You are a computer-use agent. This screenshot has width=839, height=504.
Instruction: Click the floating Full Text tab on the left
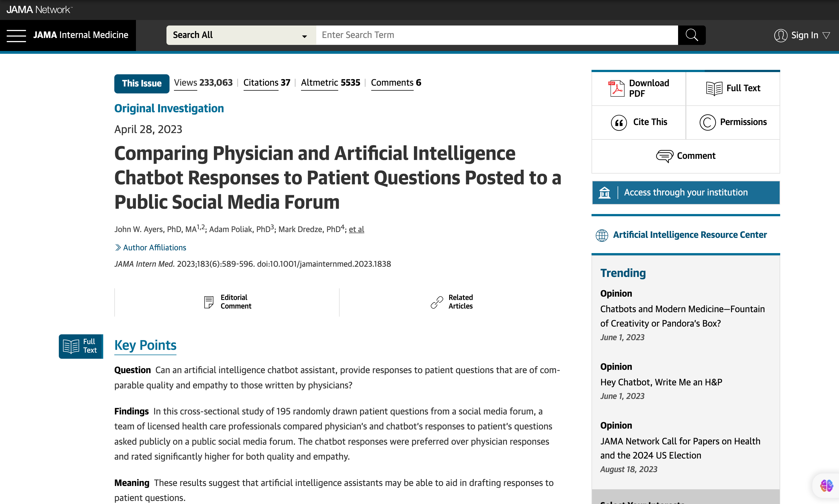click(81, 346)
